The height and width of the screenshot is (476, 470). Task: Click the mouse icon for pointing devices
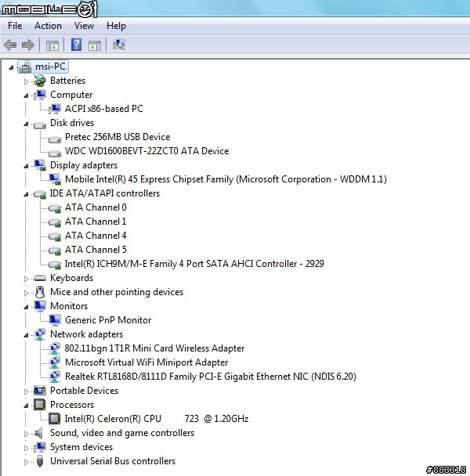[40, 292]
